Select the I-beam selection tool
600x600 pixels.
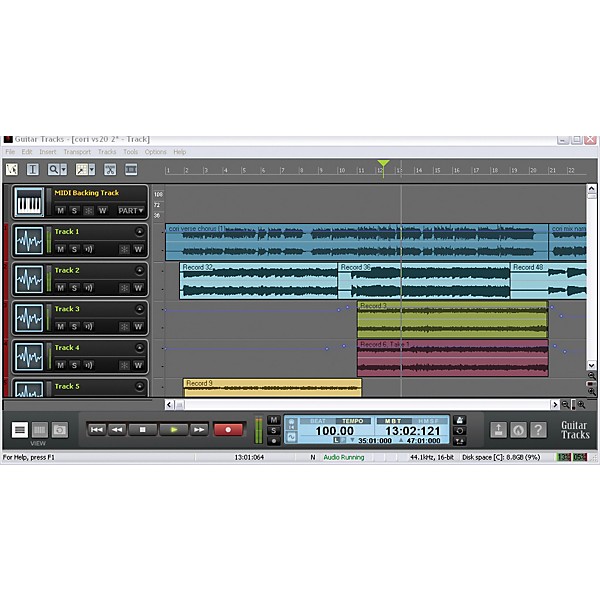tap(32, 170)
